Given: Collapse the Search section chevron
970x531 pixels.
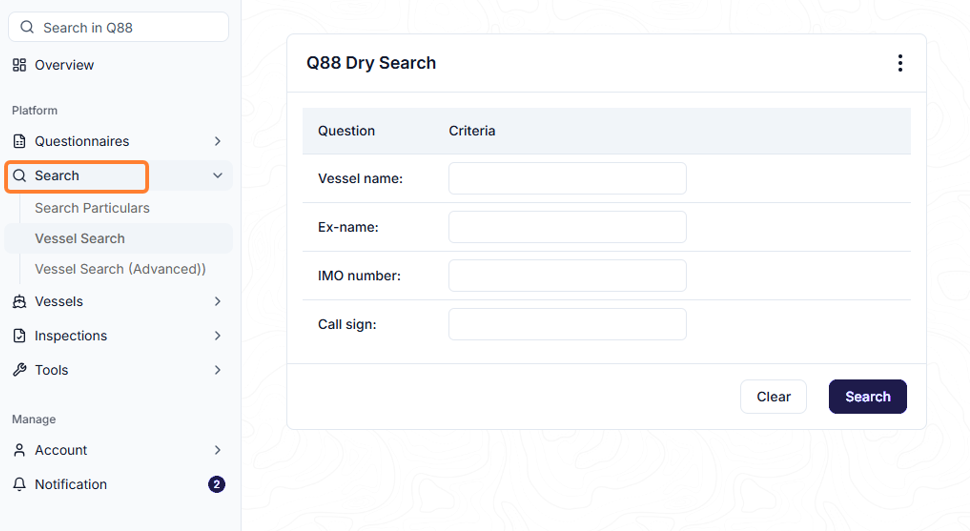Looking at the screenshot, I should 217,176.
